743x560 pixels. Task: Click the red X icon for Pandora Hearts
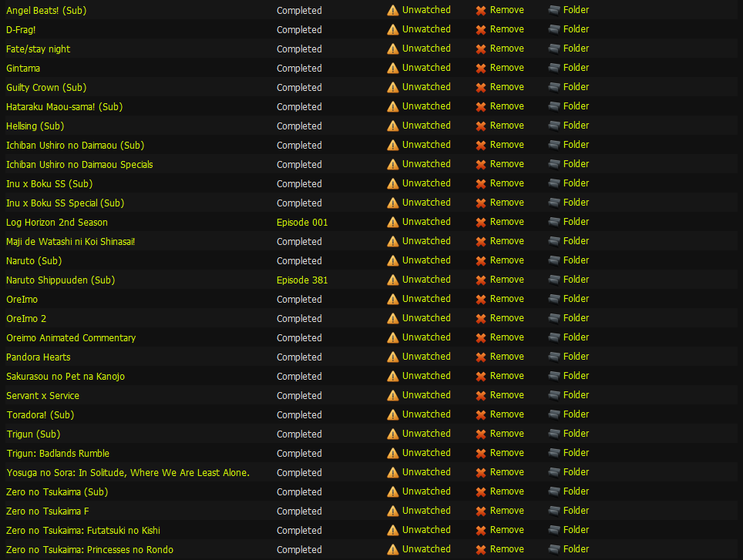[481, 357]
